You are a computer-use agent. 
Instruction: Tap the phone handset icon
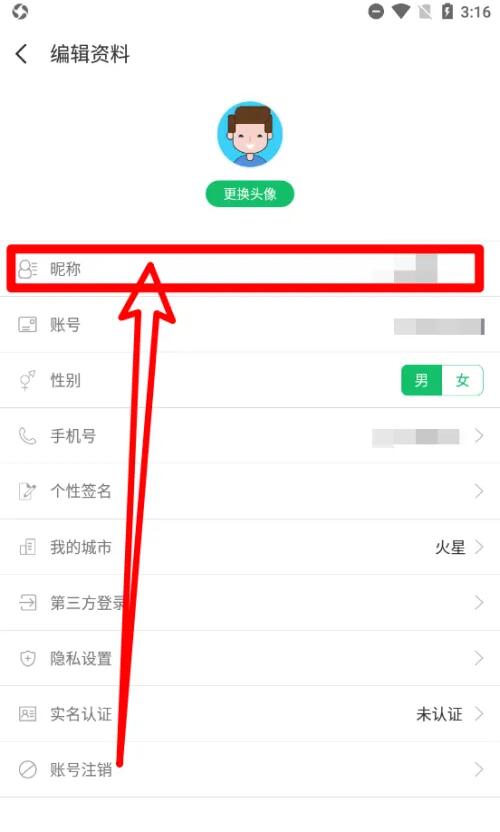pos(28,436)
